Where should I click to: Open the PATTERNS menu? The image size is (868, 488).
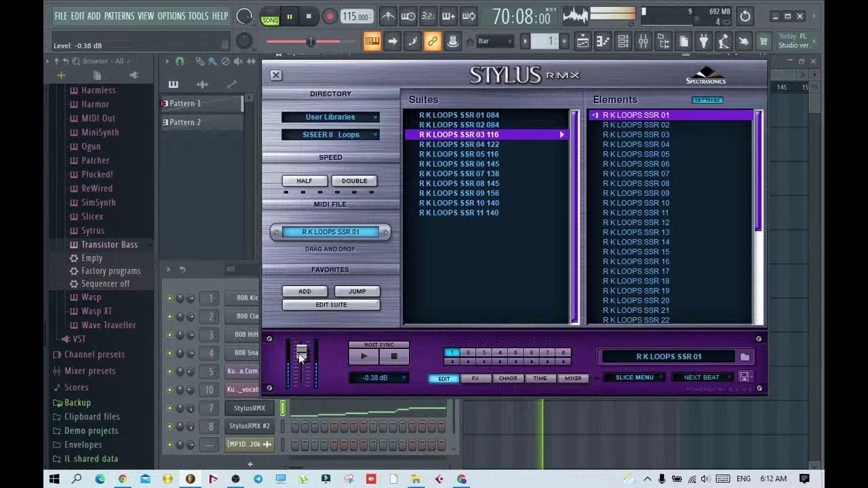[x=119, y=16]
